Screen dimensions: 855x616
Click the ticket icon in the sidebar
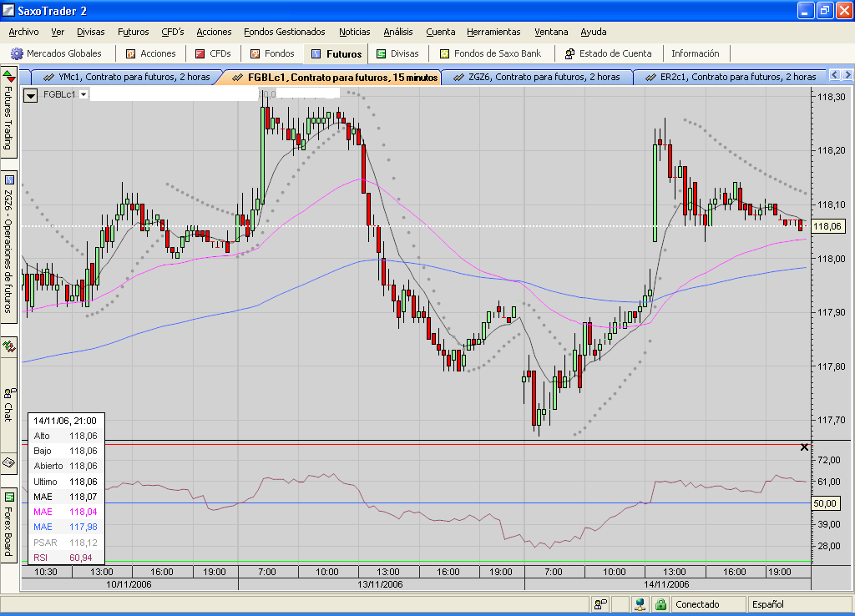coord(8,462)
